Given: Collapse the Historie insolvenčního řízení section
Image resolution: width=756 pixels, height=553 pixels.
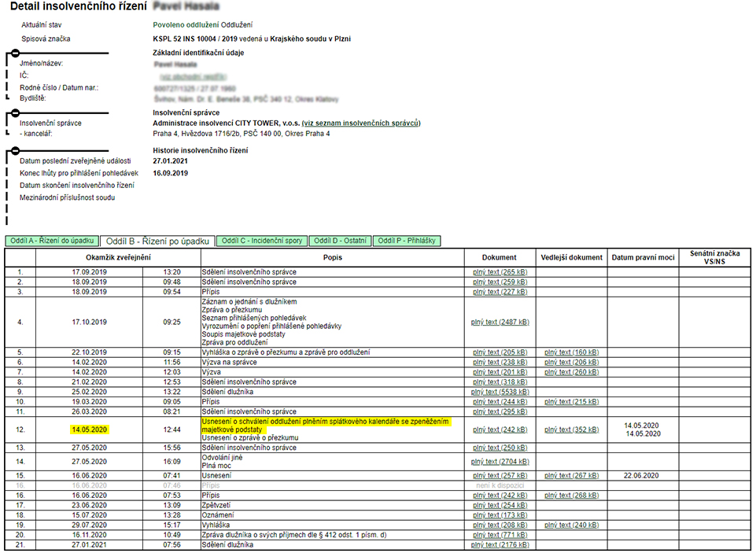Looking at the screenshot, I should (15, 150).
